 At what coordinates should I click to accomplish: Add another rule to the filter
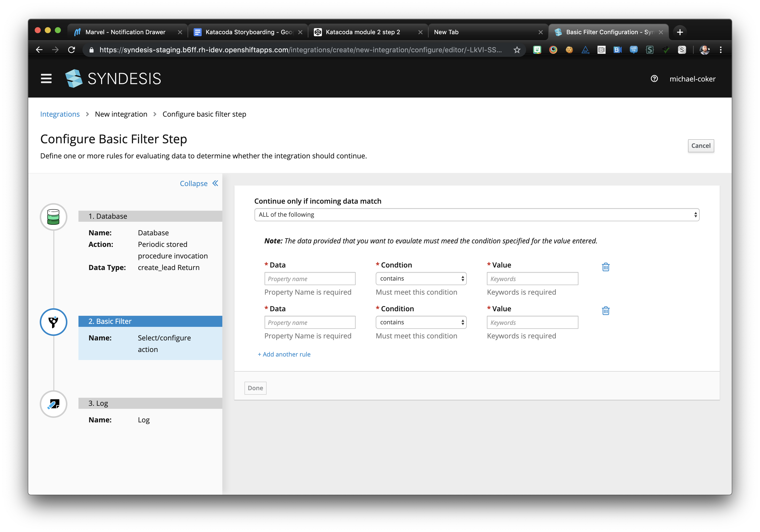click(x=284, y=354)
